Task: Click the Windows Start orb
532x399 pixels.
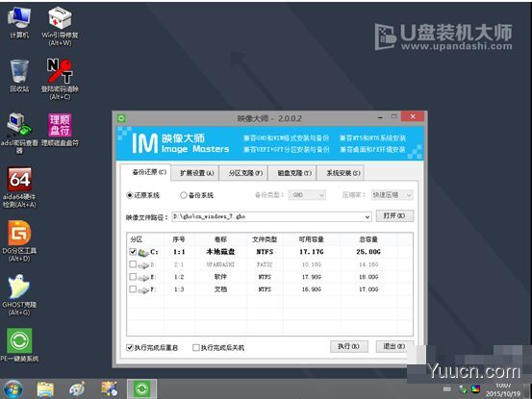Action: pyautogui.click(x=13, y=388)
